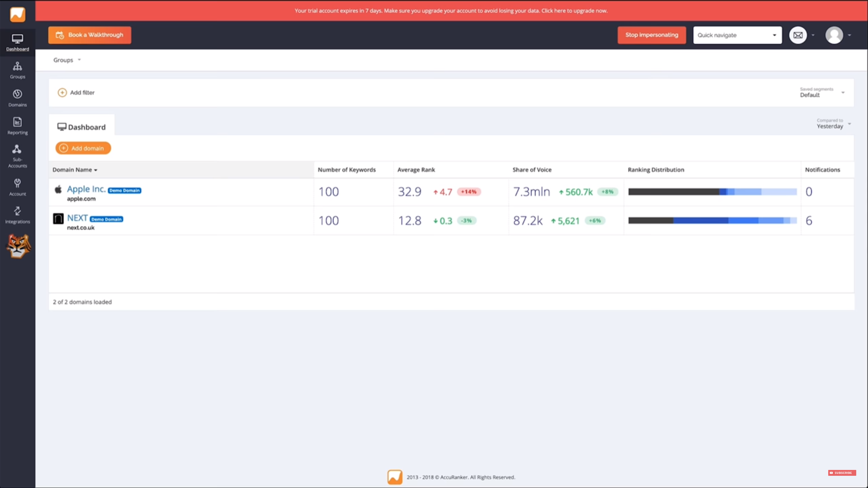Click the tiger mascot icon
The height and width of the screenshot is (488, 868).
click(x=18, y=246)
